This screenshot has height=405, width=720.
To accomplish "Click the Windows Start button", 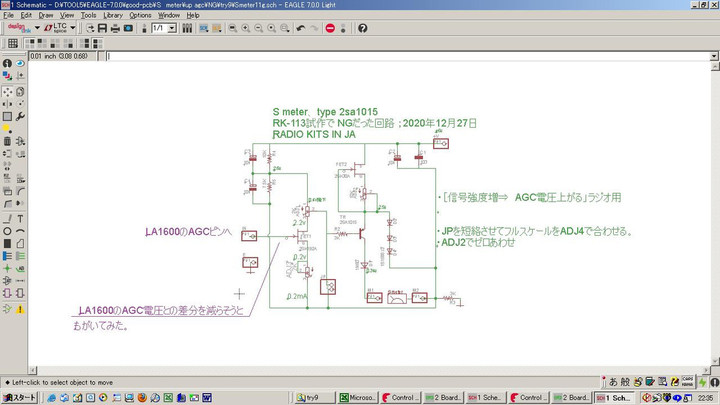I will (19, 398).
